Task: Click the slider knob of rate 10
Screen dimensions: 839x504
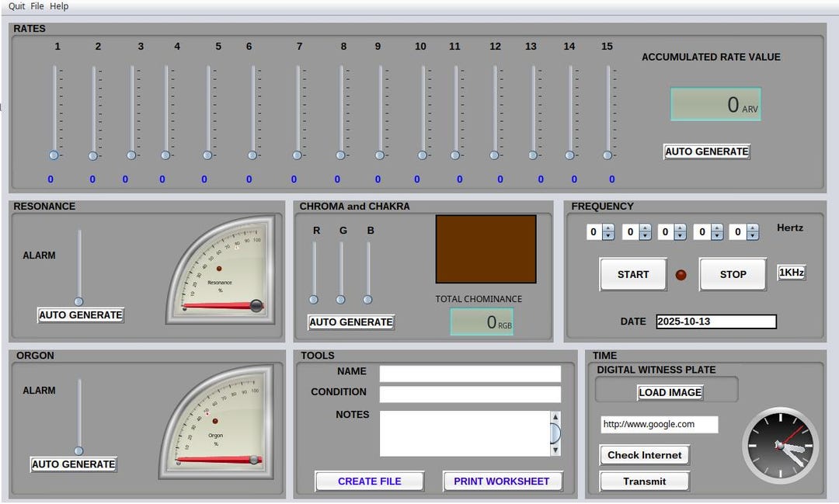Action: coord(422,155)
